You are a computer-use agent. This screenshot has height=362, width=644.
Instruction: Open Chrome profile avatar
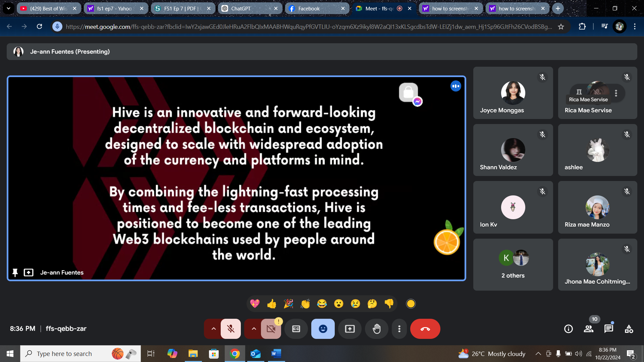tap(620, 26)
